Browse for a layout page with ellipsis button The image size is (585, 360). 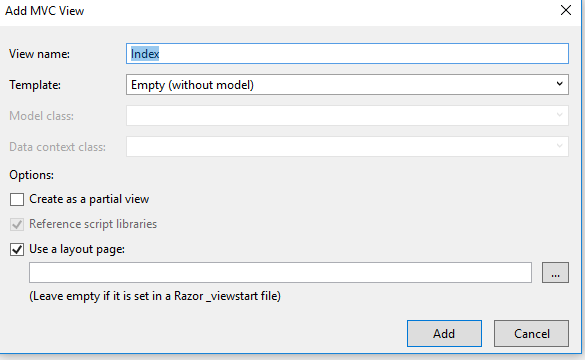click(x=555, y=272)
